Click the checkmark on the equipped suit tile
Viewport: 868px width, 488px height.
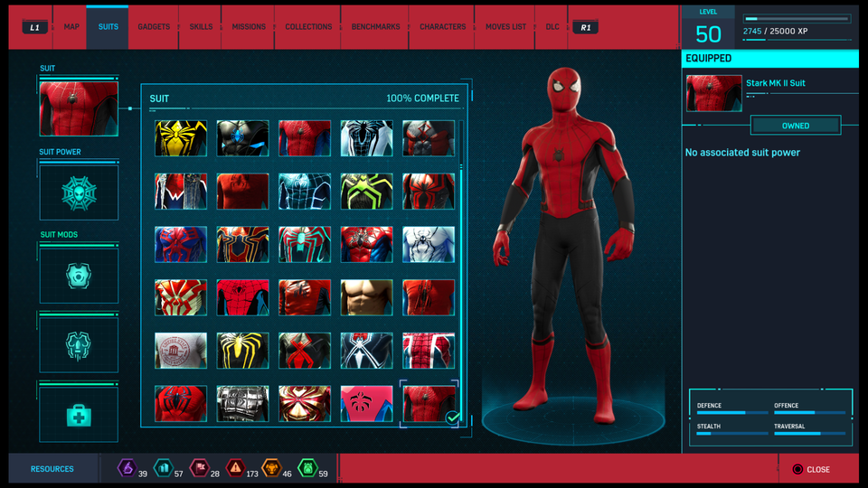click(x=453, y=418)
